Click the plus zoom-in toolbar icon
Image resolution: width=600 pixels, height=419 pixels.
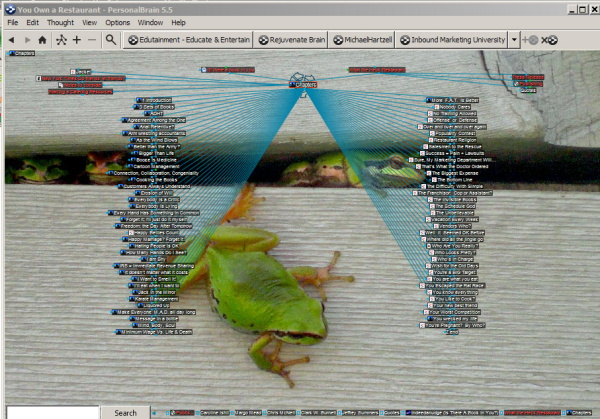point(77,40)
